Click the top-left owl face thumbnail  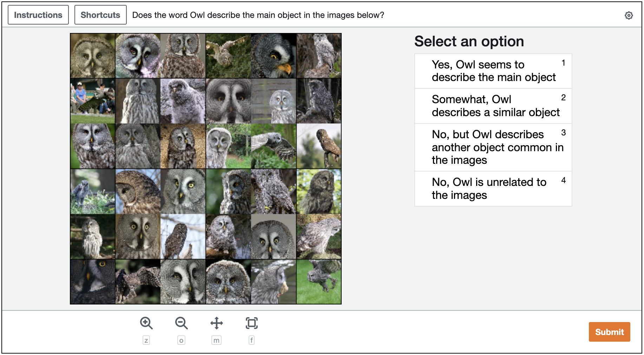(x=93, y=56)
